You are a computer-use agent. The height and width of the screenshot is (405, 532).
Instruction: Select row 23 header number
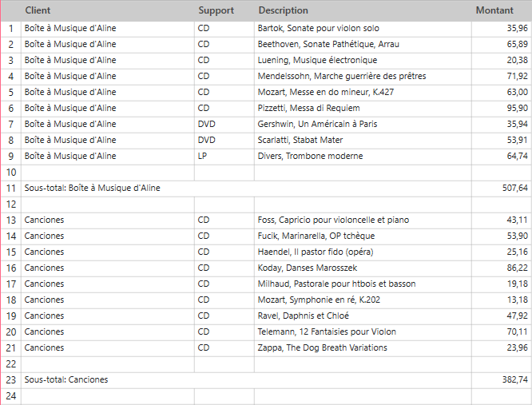[x=11, y=379]
